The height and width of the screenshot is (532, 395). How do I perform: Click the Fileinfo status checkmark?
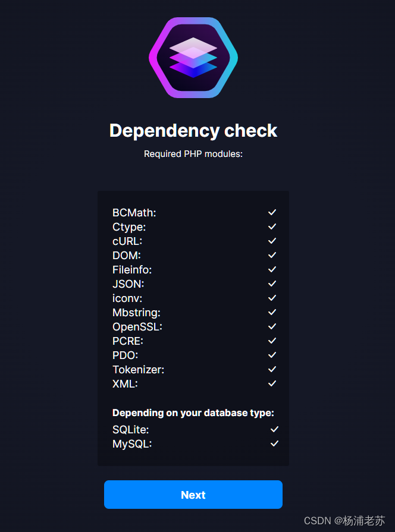[x=271, y=269]
